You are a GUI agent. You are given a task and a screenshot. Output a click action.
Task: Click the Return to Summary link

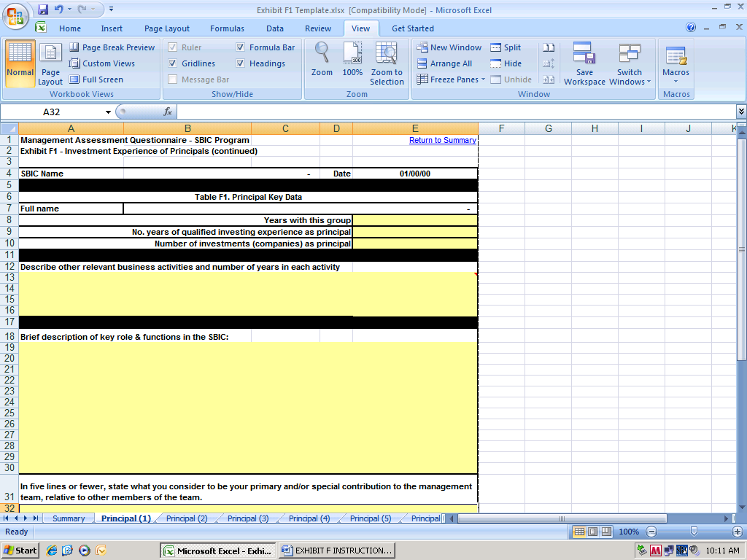(x=442, y=140)
